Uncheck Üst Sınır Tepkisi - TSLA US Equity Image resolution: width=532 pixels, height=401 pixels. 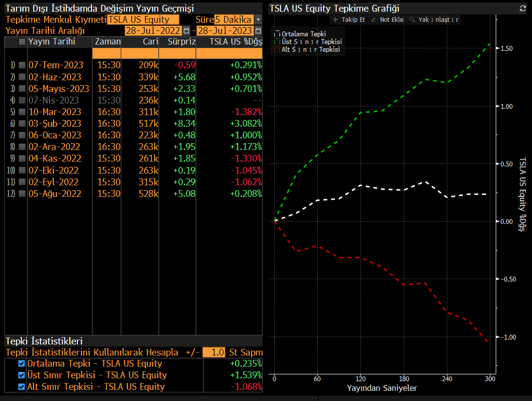tap(21, 375)
